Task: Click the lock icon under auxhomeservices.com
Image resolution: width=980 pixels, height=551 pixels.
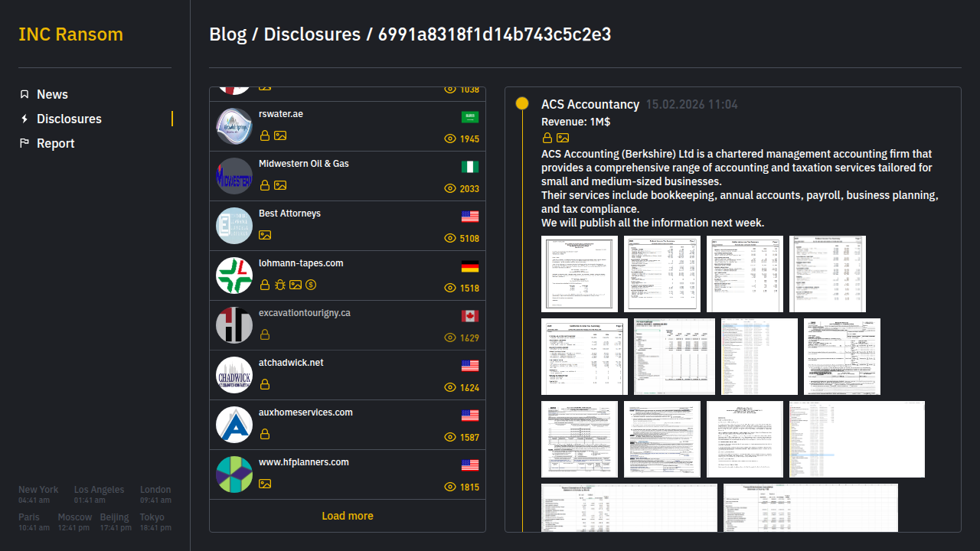Action: click(265, 434)
